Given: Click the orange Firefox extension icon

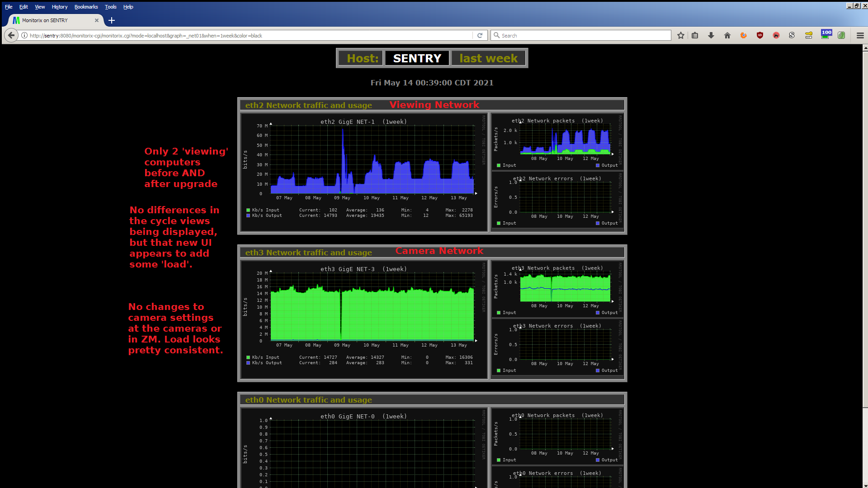Looking at the screenshot, I should [x=744, y=35].
